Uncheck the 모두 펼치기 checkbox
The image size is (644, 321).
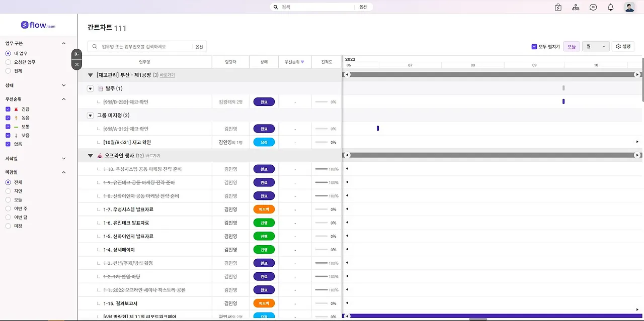pyautogui.click(x=534, y=46)
